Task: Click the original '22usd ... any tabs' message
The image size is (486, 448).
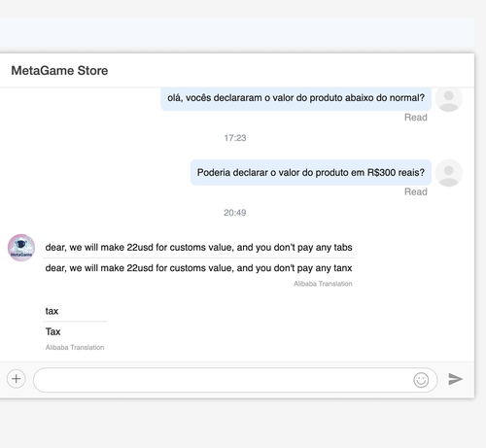Action: pos(198,247)
